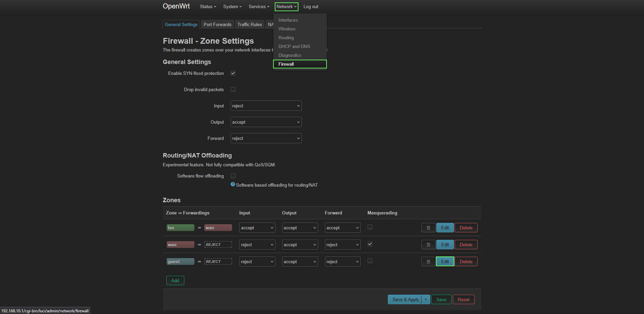Viewport: 644px width, 314px height.
Task: Switch to Port Forwards tab
Action: [x=217, y=24]
